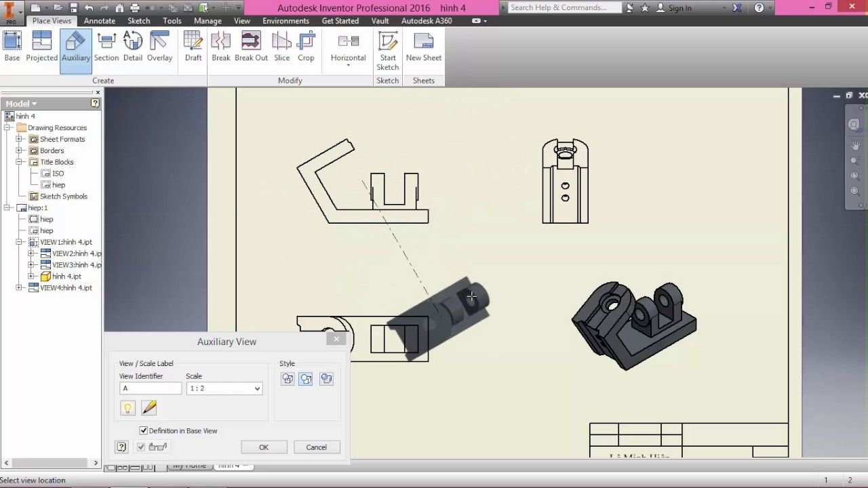Toggle the tangent edges checkbox near bottom left
Viewport: 868px width, 488px height.
point(140,447)
